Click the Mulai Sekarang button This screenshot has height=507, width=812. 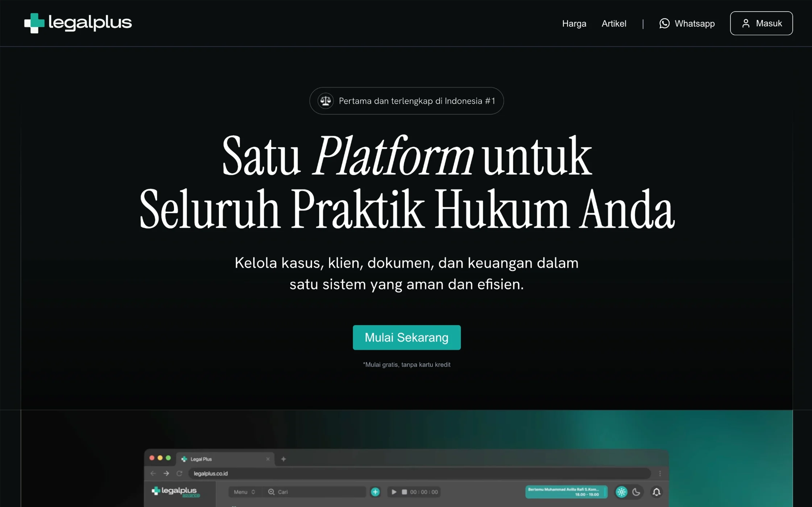coord(406,337)
